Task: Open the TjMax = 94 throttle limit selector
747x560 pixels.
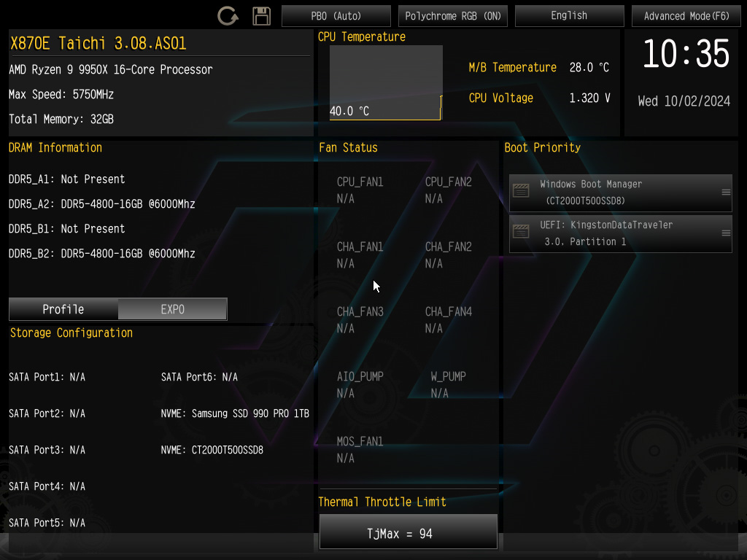Action: point(408,533)
